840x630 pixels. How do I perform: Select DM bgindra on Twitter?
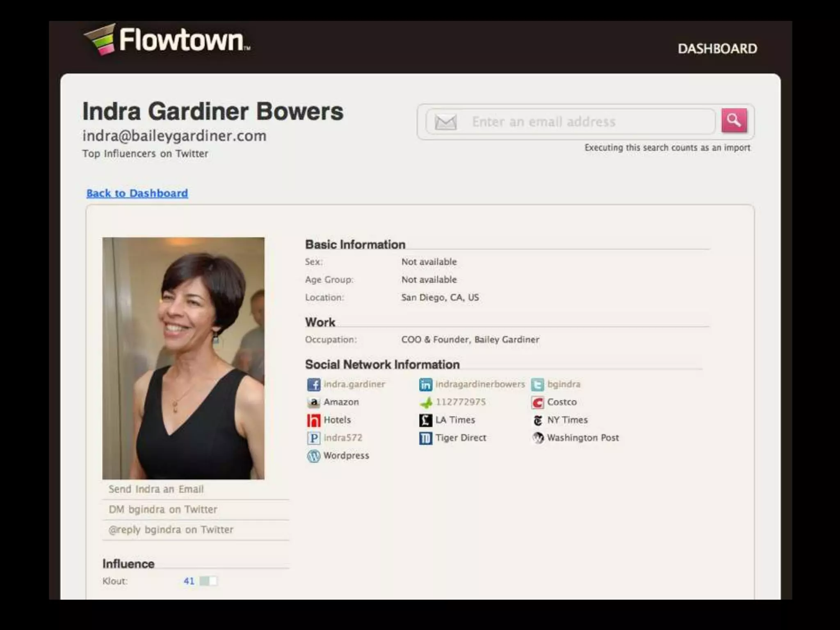(x=163, y=509)
